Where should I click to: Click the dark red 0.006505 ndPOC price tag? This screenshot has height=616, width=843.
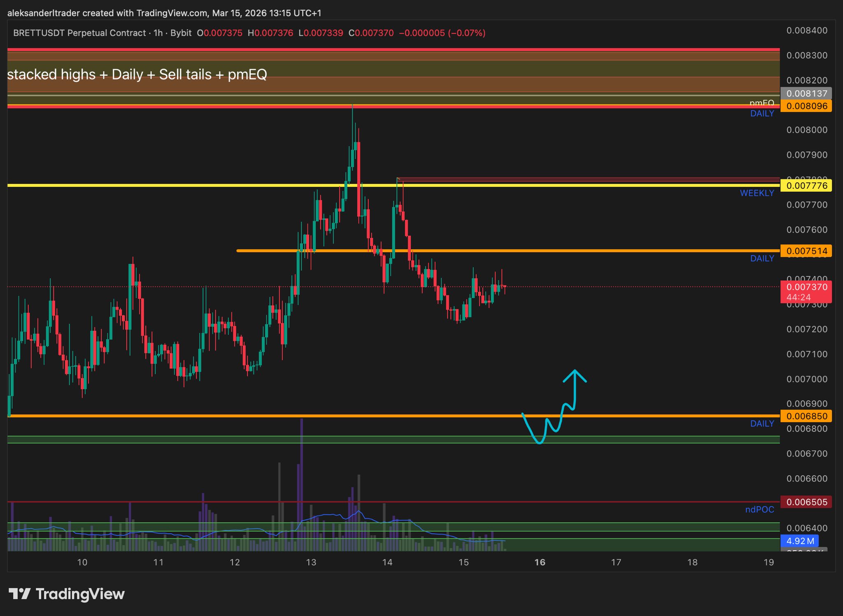[806, 502]
